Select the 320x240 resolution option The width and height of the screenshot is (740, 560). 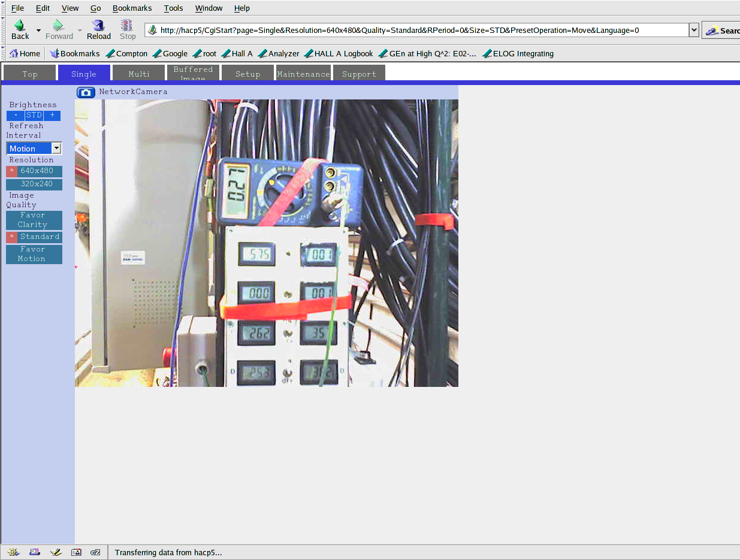34,184
